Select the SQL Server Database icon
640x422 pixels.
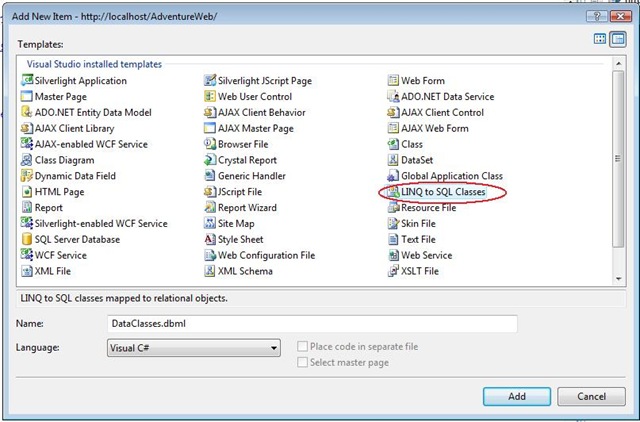coord(26,240)
